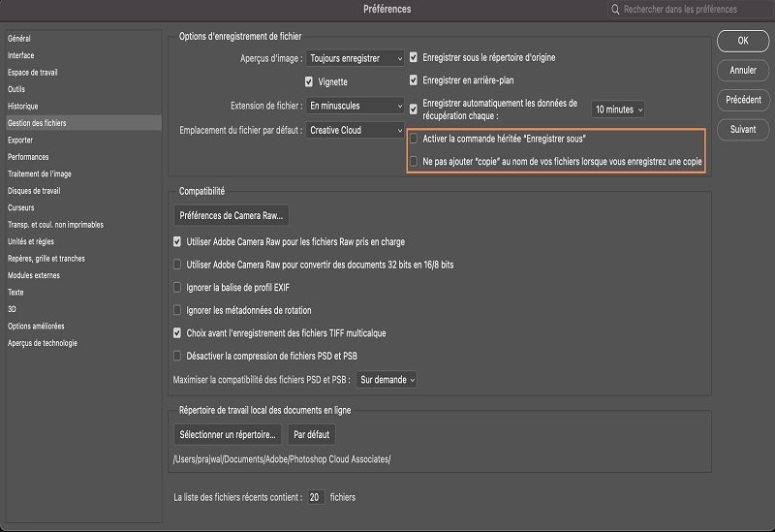Enable Désactiver la compression PSD et PSB
775x532 pixels.
point(177,356)
